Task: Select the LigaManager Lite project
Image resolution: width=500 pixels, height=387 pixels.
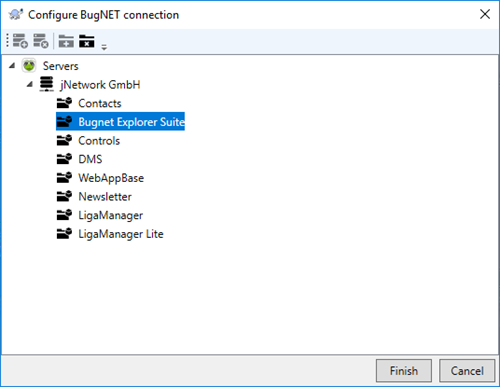Action: coord(121,234)
